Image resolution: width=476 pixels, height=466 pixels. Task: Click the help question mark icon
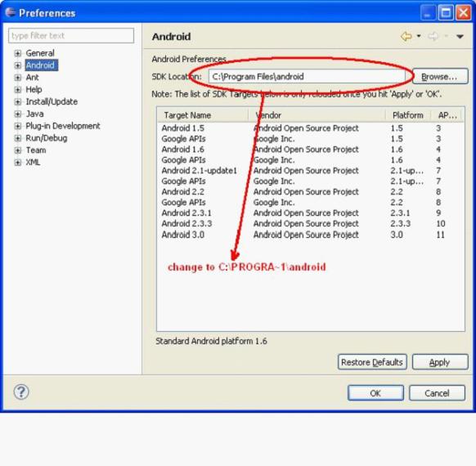click(x=21, y=392)
